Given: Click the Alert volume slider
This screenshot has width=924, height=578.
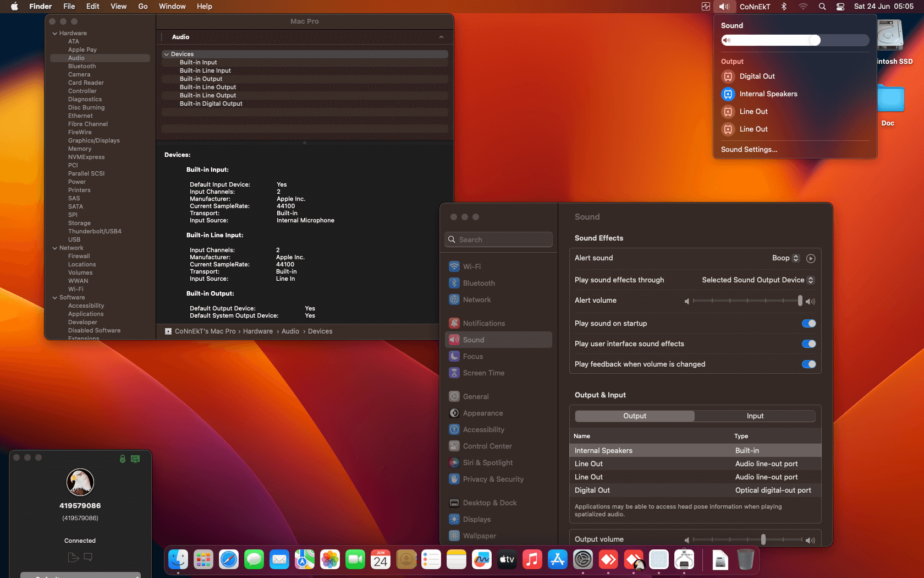Looking at the screenshot, I should click(747, 301).
